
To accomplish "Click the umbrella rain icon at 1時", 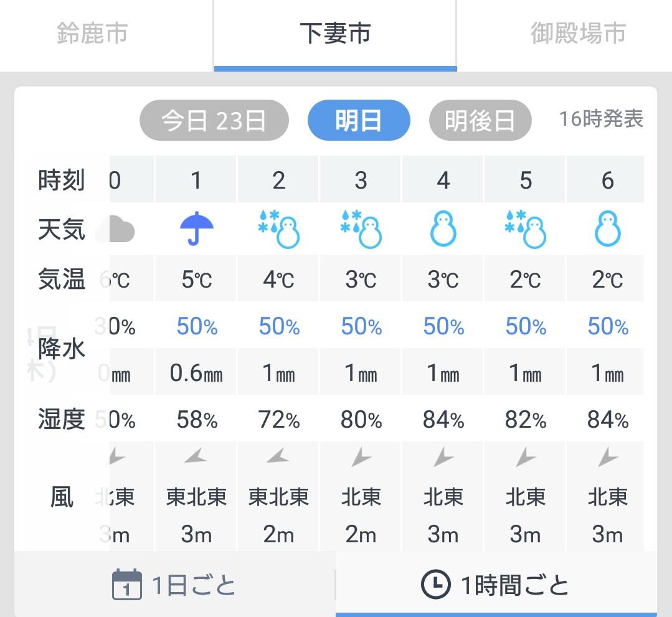I will (196, 228).
